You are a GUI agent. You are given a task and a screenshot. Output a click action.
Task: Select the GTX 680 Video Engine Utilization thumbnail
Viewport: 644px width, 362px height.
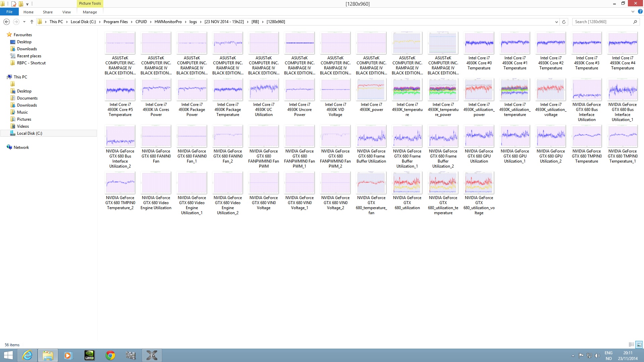[156, 183]
